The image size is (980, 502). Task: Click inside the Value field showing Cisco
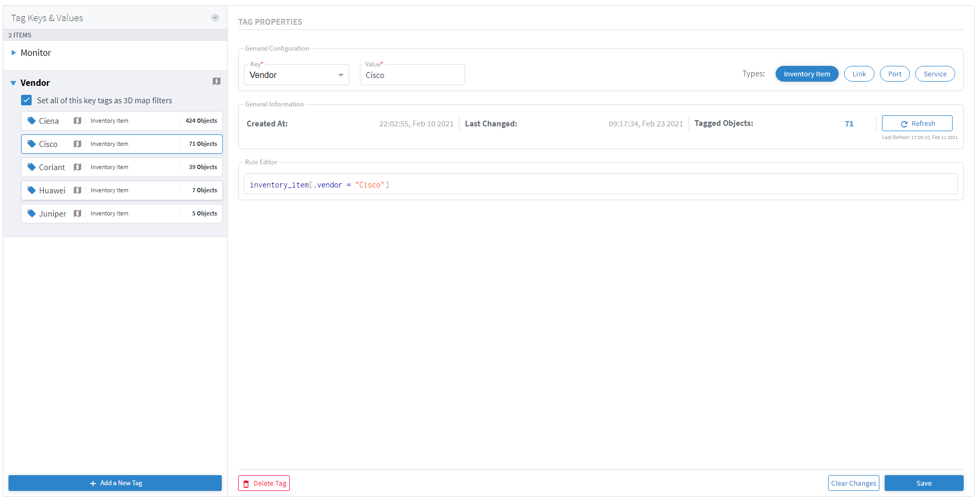pyautogui.click(x=412, y=75)
